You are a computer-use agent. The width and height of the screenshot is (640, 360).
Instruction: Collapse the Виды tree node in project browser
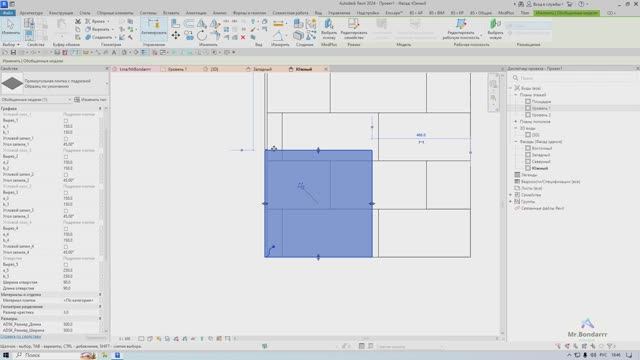(511, 88)
